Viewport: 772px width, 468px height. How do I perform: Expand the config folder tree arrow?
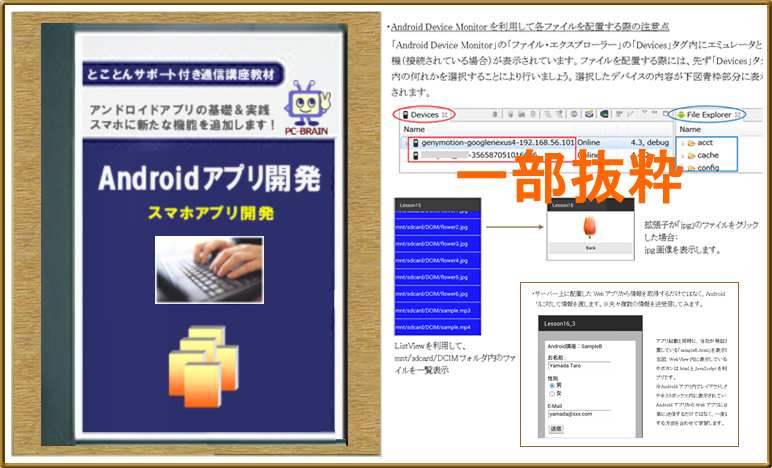(x=682, y=168)
